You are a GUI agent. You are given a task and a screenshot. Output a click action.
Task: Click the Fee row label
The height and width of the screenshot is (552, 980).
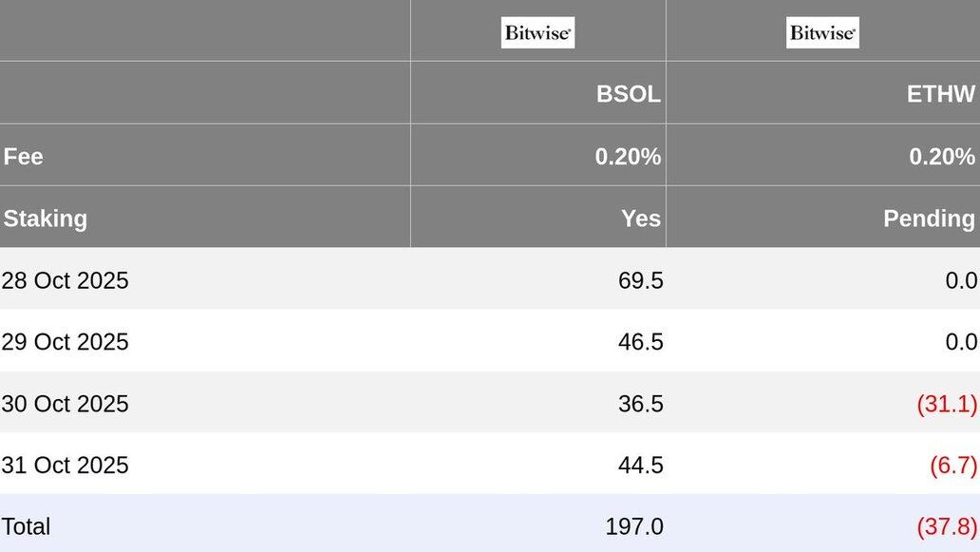[x=23, y=157]
